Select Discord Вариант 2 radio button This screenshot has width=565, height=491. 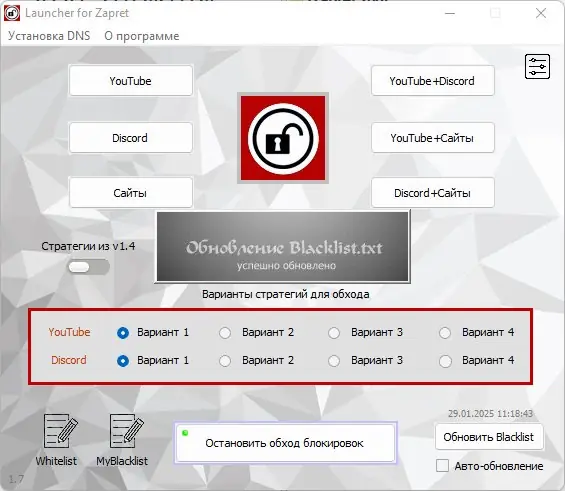[225, 361]
